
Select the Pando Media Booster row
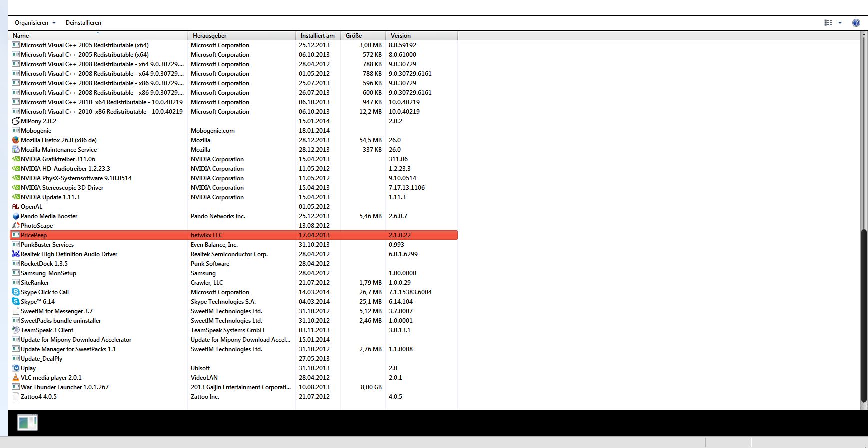[49, 216]
